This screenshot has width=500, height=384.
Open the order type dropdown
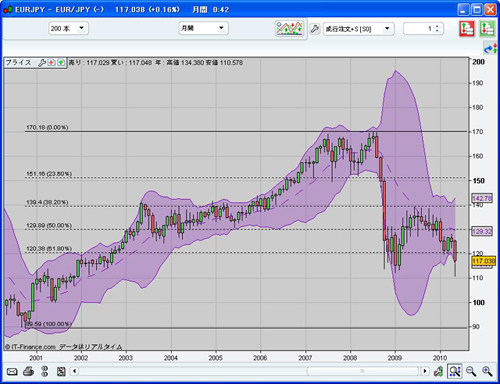pyautogui.click(x=359, y=29)
